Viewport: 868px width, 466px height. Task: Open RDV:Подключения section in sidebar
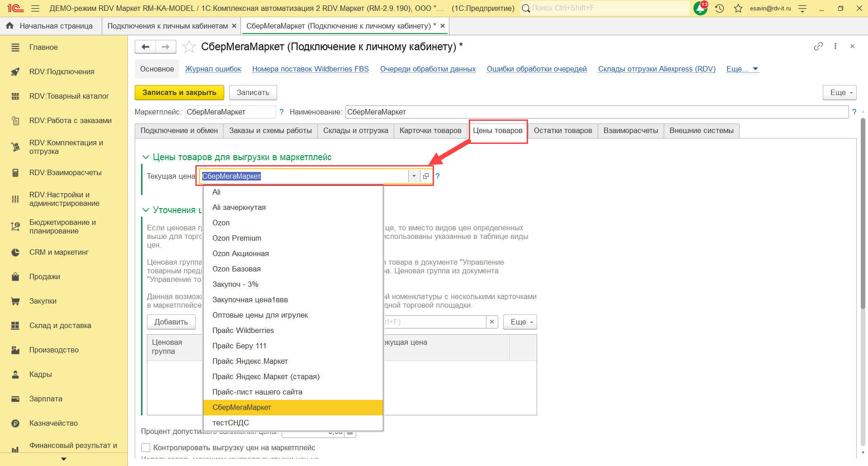click(61, 71)
